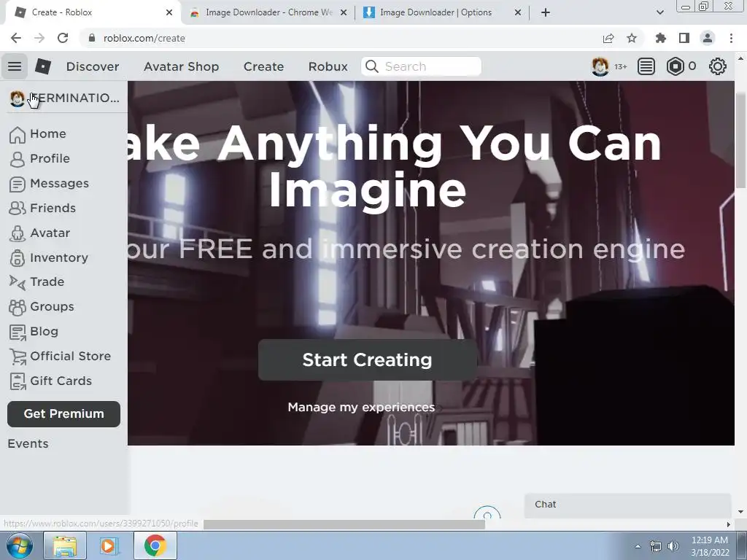Open the Home sidebar icon

point(18,134)
